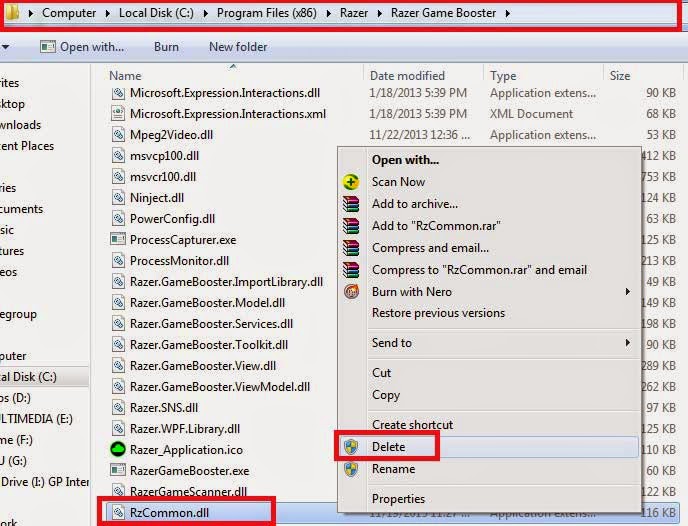Click the Microsoft.Expression.Interactions.xml file icon
Screen dimensions: 688x526
click(118, 114)
